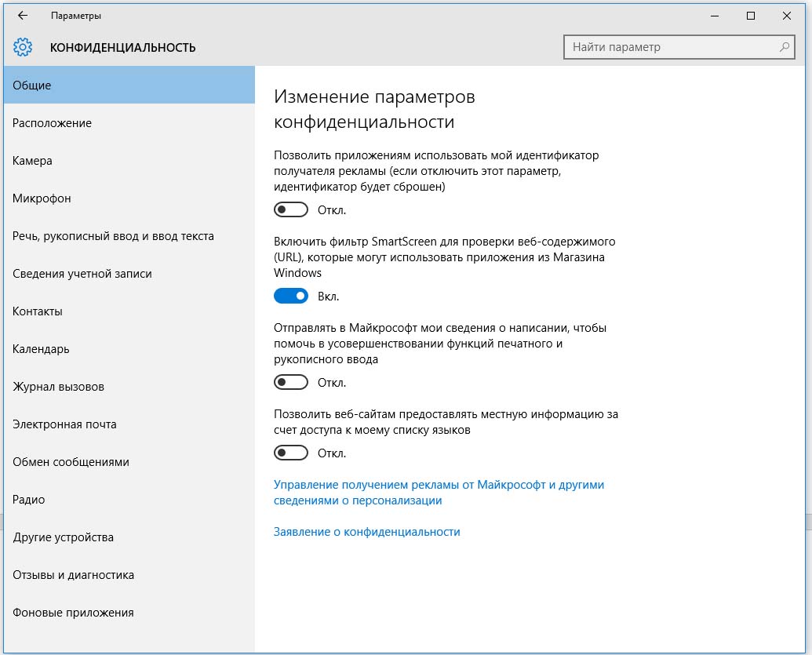
Task: Select Фоновые приложения in sidebar
Action: (x=73, y=613)
